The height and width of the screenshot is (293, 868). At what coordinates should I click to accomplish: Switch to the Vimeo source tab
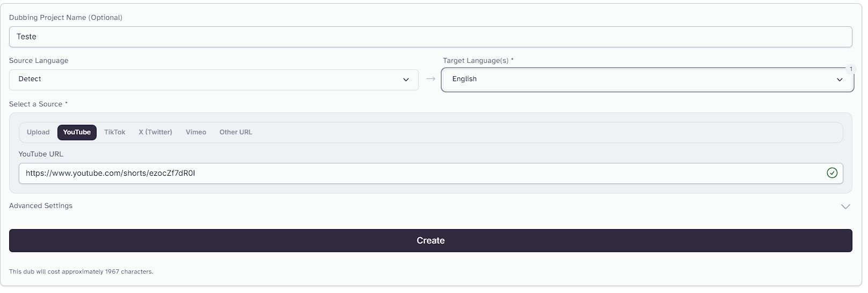196,132
